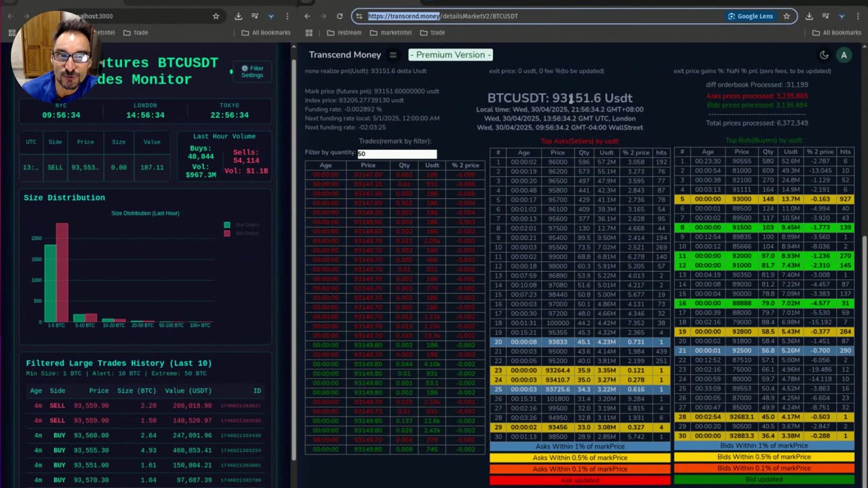Open trade bookmark folder in the right window
The height and width of the screenshot is (488, 868).
pos(432,33)
